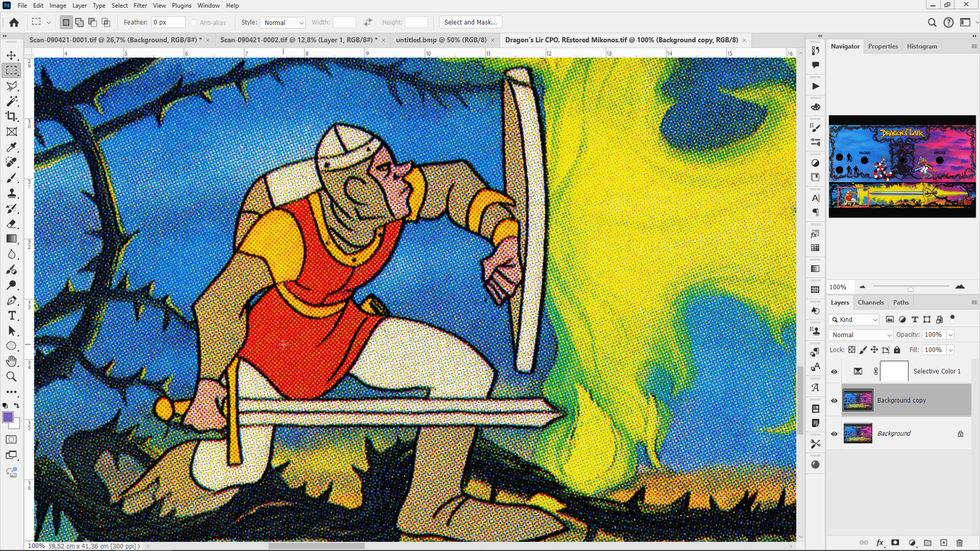Select the Hand tool
Screen dimensions: 980x551
pos(12,361)
